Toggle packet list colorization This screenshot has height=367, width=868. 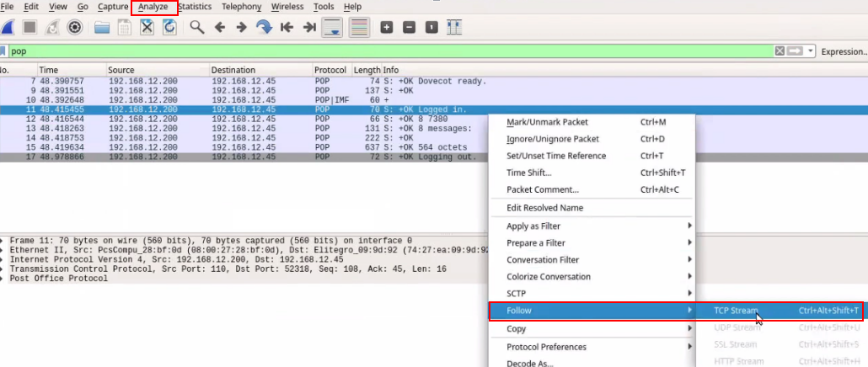click(x=359, y=27)
